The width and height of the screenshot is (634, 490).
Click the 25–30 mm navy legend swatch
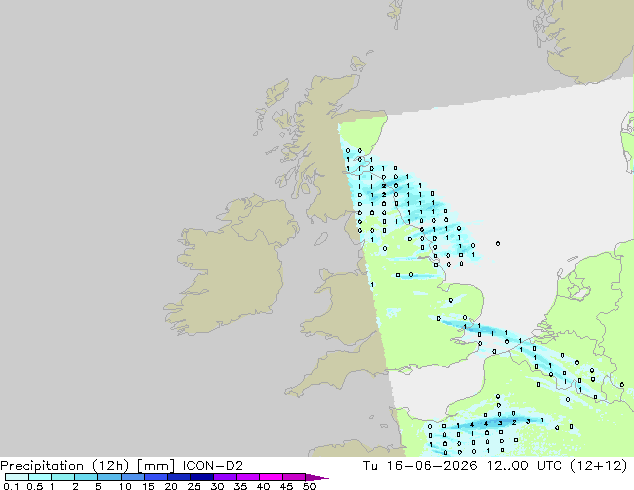[x=201, y=477]
